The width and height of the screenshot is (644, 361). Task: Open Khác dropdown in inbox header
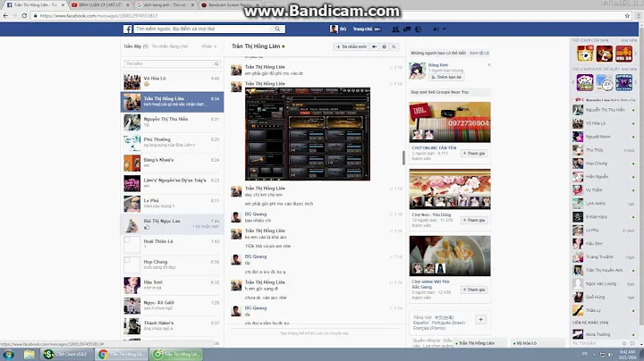click(209, 46)
